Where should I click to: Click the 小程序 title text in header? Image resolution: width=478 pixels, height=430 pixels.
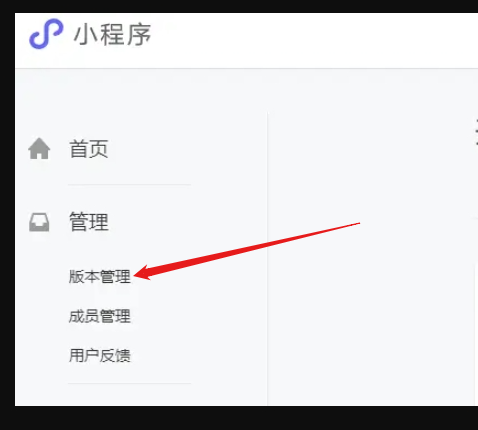[x=112, y=35]
